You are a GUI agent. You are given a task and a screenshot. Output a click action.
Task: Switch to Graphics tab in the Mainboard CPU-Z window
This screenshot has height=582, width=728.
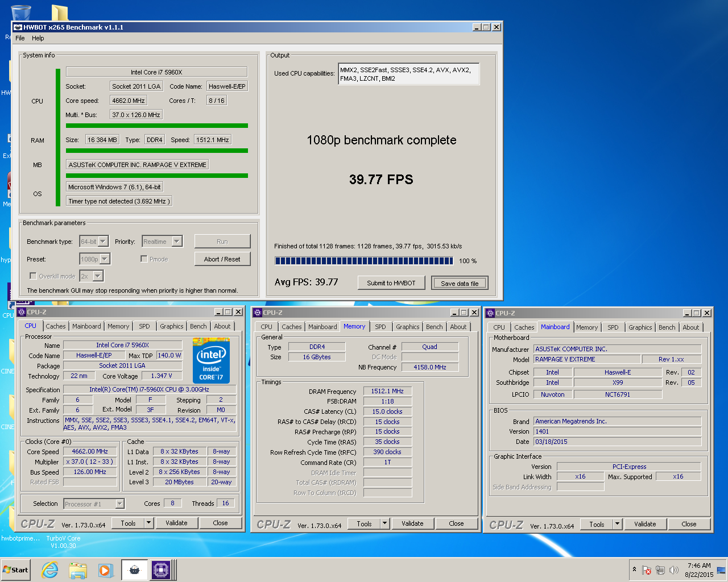[640, 327]
